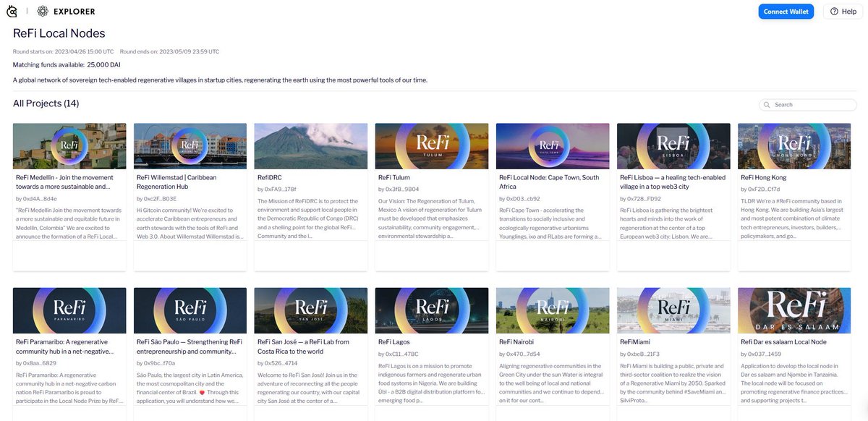Open the ReFi San José banner image

coord(311,311)
